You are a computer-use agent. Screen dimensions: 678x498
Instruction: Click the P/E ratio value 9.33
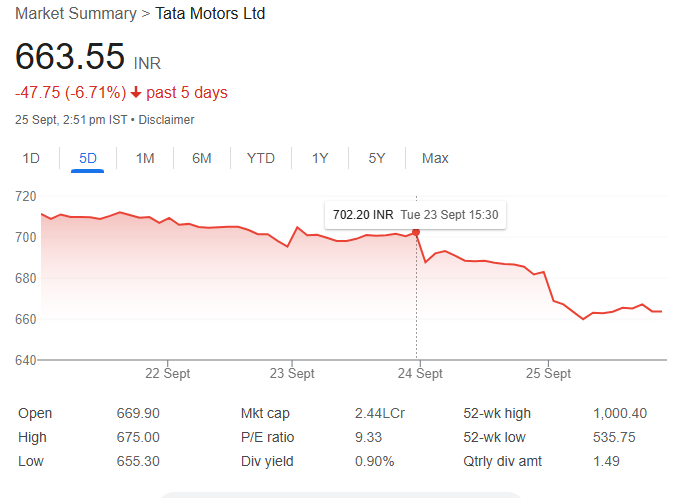click(369, 437)
